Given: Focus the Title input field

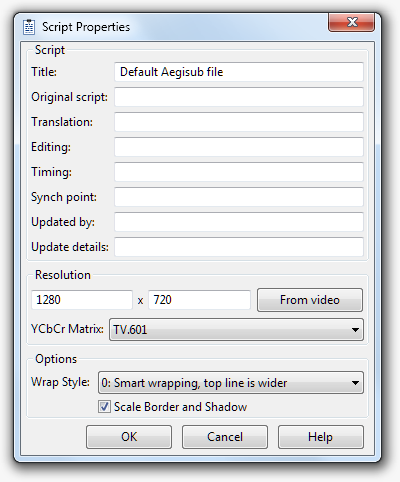Looking at the screenshot, I should point(239,72).
